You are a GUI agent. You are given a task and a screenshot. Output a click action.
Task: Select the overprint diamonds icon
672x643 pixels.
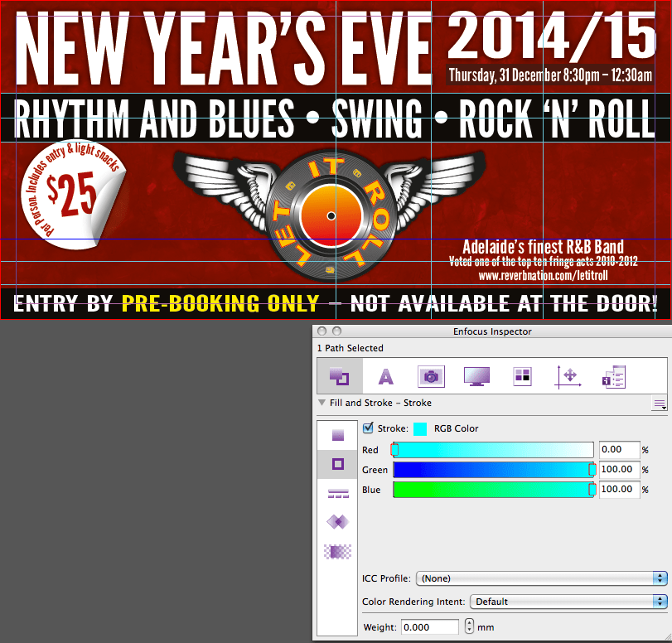click(x=338, y=522)
